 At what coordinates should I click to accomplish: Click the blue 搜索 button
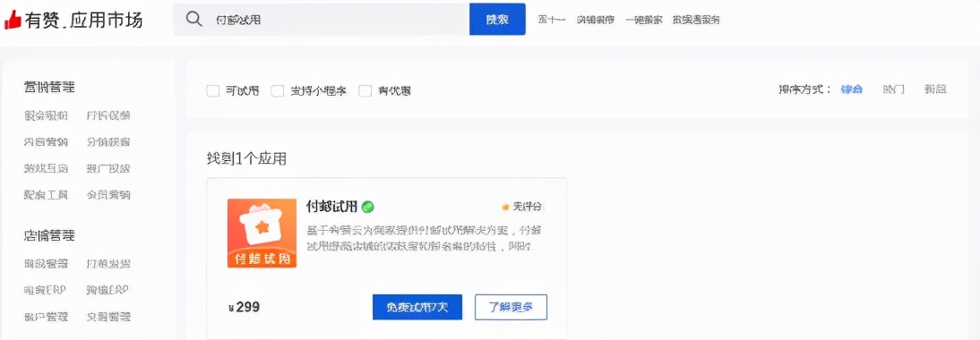[497, 20]
